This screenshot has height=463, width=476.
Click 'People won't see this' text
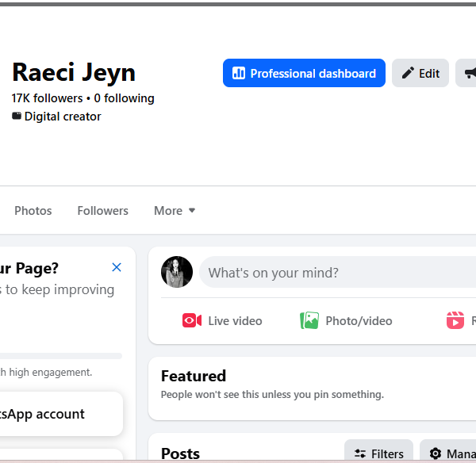272,395
